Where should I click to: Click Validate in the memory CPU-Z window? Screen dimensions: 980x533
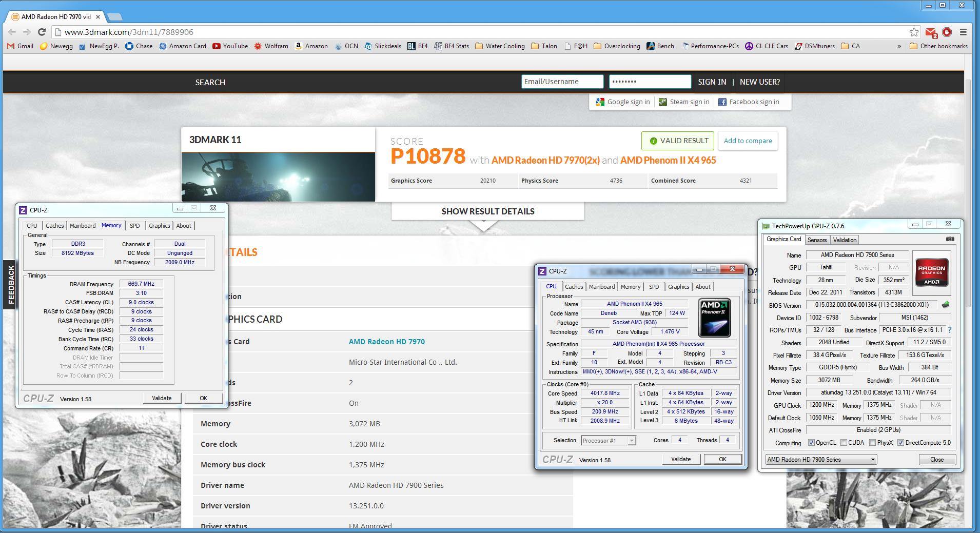tap(162, 398)
